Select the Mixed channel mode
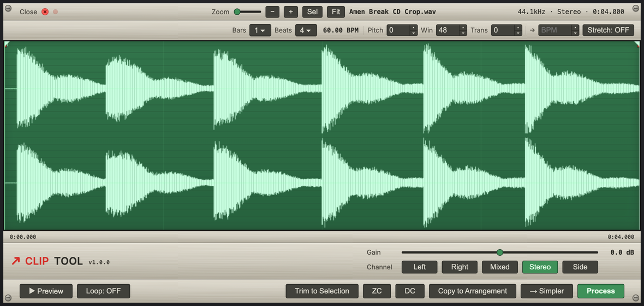 coord(500,267)
